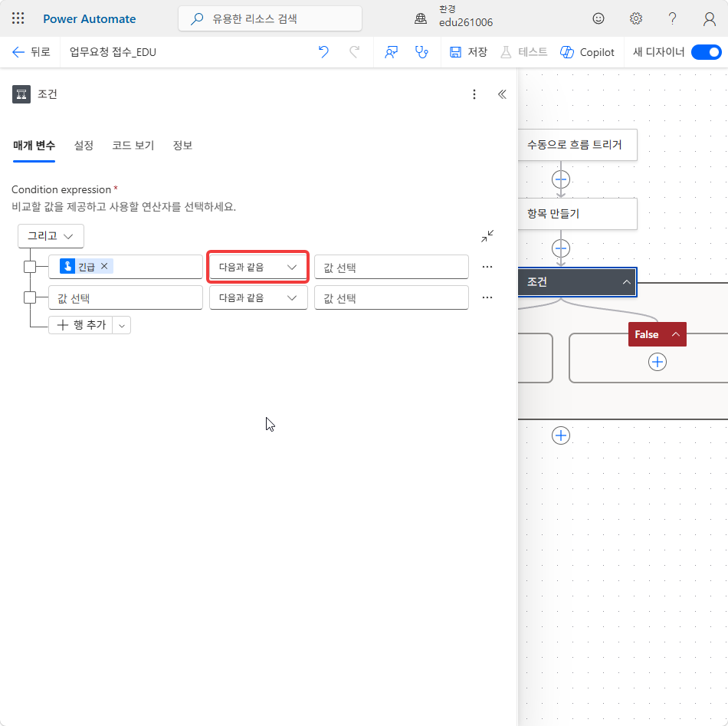Click the value field right of 긴급 operator
Screen dimensions: 728x726
point(391,267)
